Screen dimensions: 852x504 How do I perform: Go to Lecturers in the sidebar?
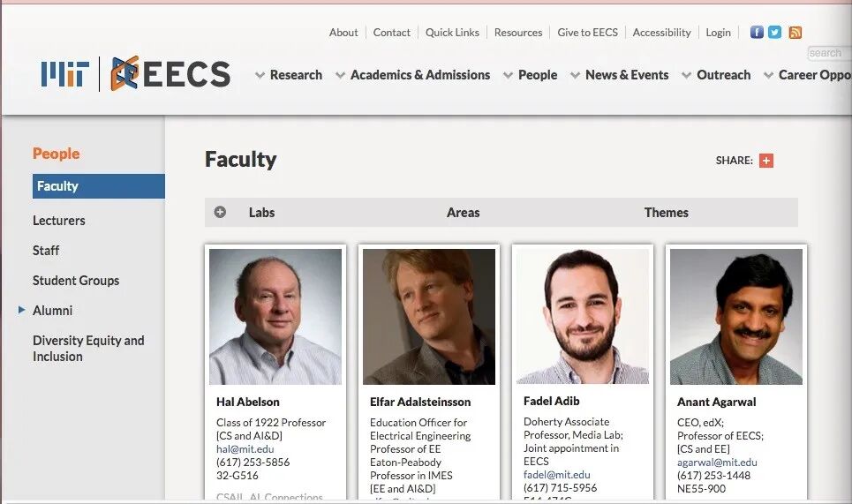(58, 221)
